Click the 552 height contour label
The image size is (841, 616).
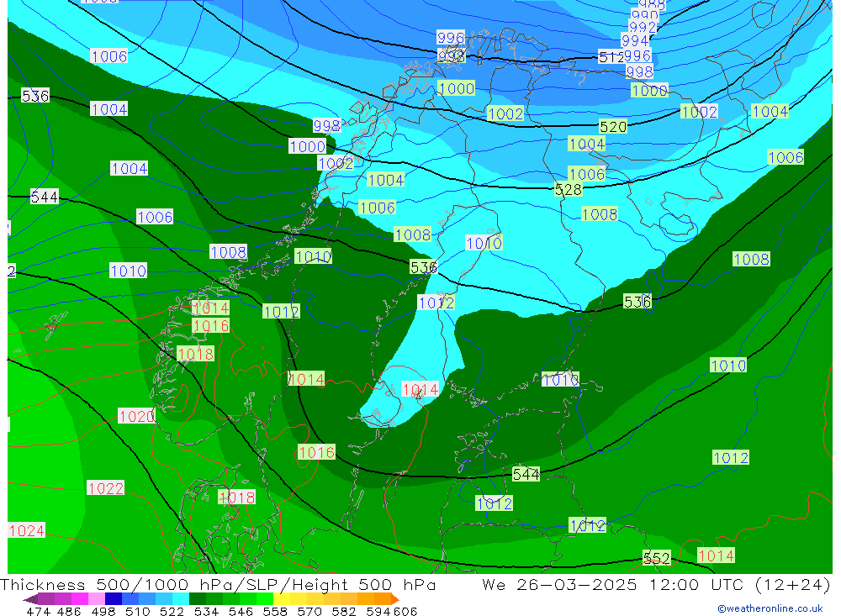pos(656,558)
